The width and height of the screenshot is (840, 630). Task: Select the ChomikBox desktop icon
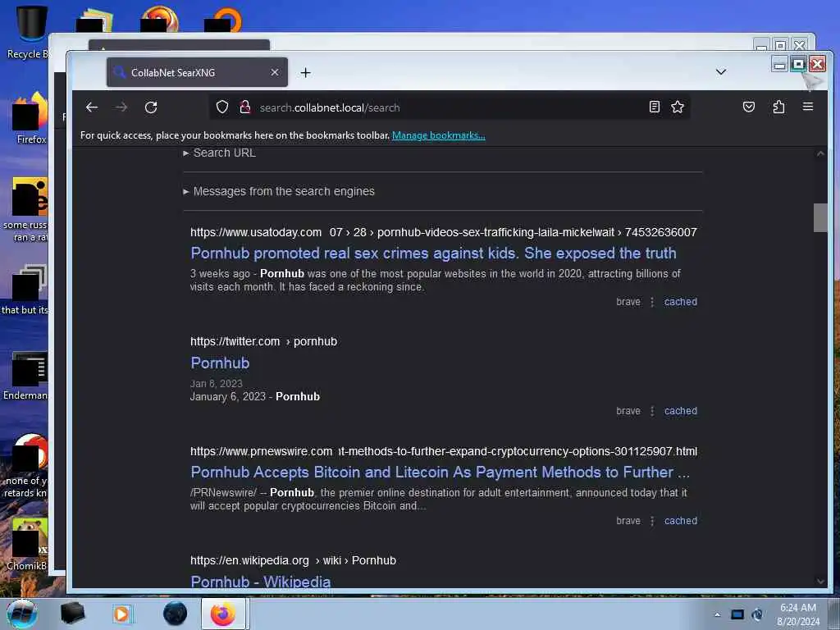(x=28, y=545)
